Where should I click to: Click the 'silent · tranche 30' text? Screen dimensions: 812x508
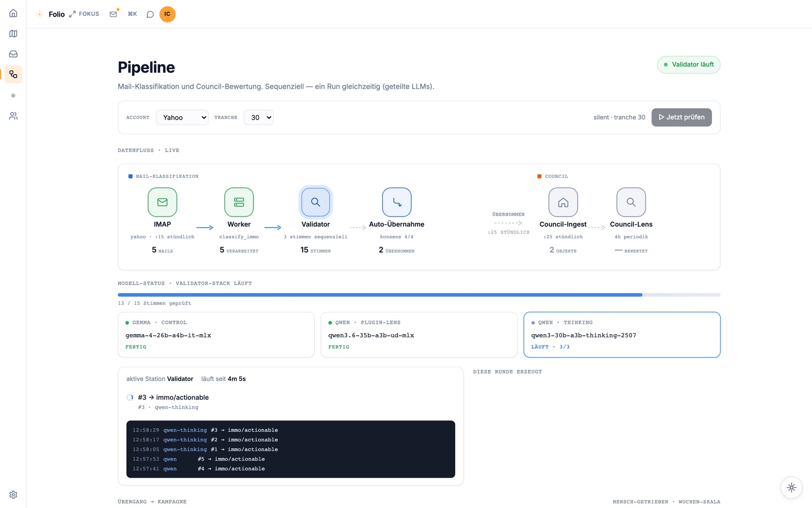619,117
